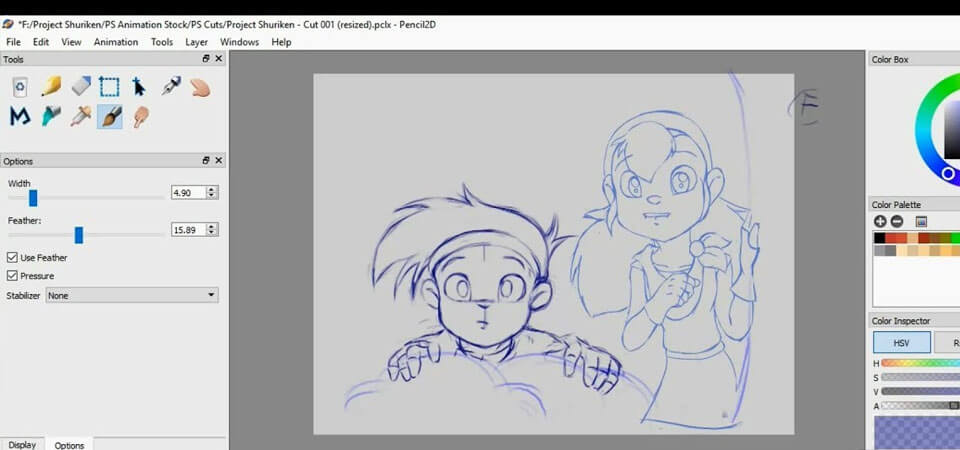Increase Feather with stepper up arrow
This screenshot has height=450, width=960.
(212, 227)
